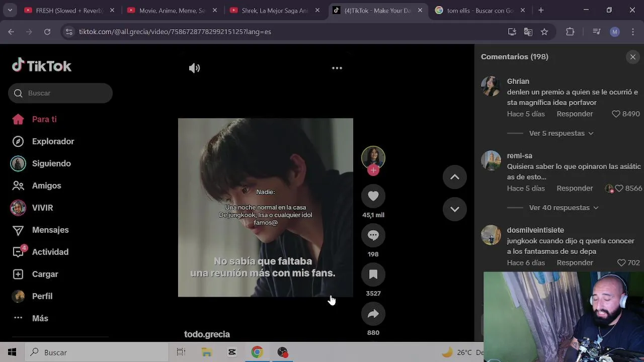Open the tab search dropdown
This screenshot has height=362, width=644.
click(x=10, y=10)
